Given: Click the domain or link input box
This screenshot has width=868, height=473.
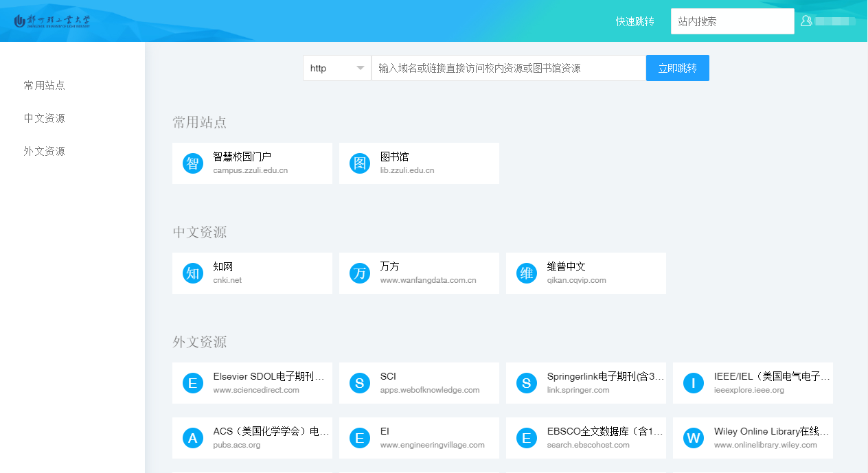Looking at the screenshot, I should point(508,68).
